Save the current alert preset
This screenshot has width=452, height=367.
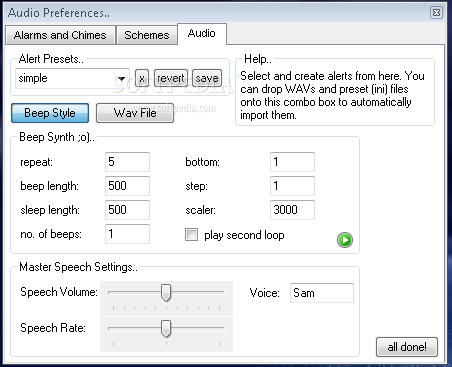207,78
